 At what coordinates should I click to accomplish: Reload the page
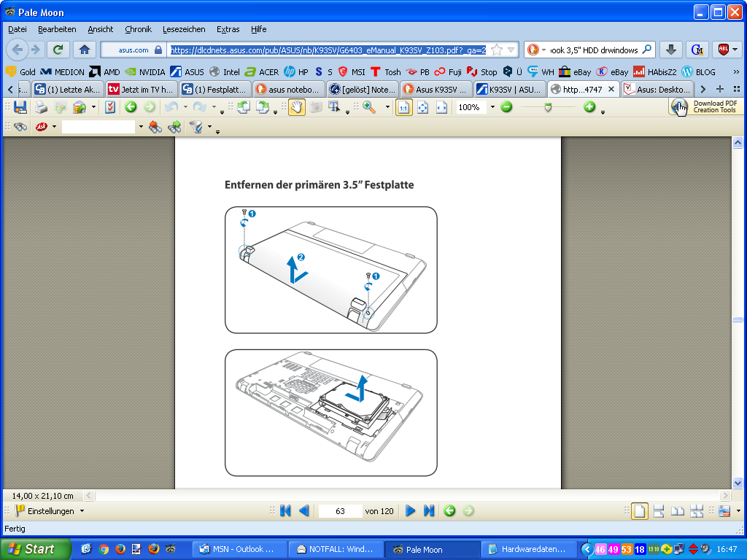click(58, 50)
